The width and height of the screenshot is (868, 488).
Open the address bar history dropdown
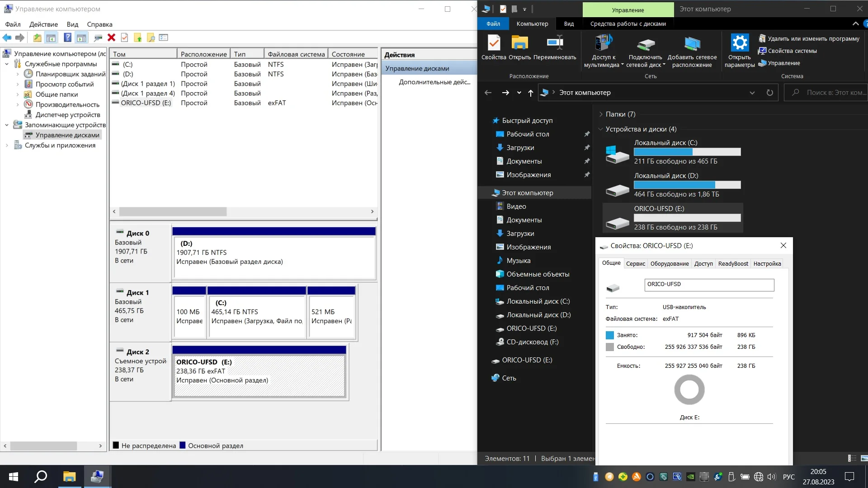point(752,93)
